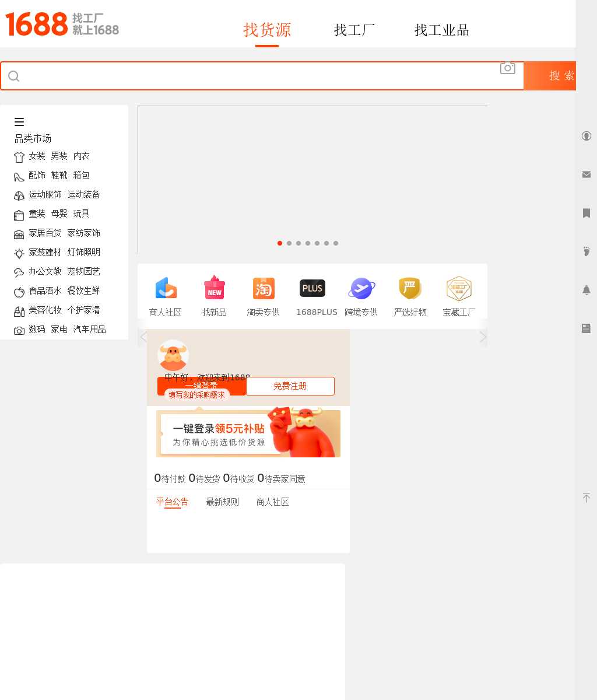Open the 1688PLUS icon
The height and width of the screenshot is (700, 597).
pos(312,288)
